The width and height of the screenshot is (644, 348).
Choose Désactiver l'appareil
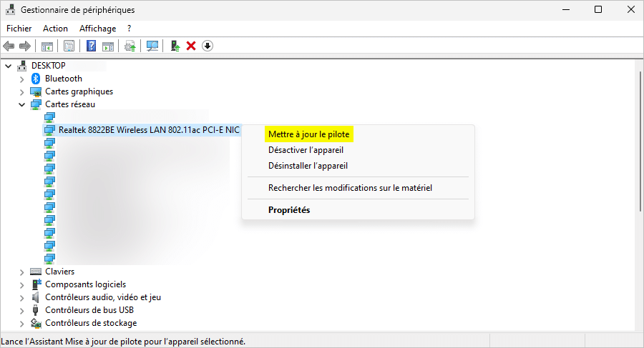click(x=306, y=150)
